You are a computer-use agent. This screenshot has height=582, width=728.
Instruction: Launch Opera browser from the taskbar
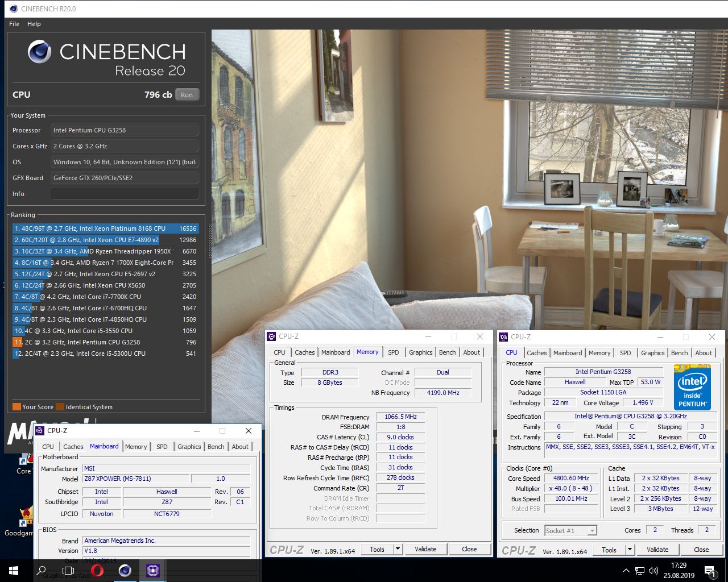pos(97,571)
